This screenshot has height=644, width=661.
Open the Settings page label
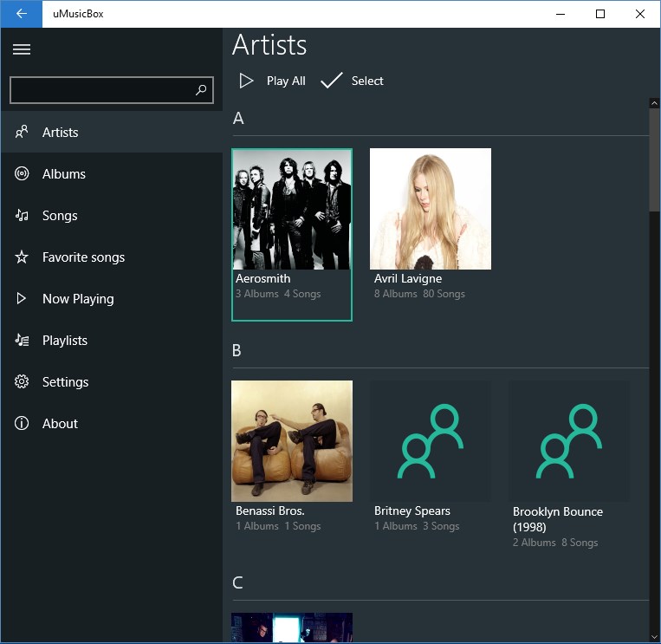coord(65,382)
